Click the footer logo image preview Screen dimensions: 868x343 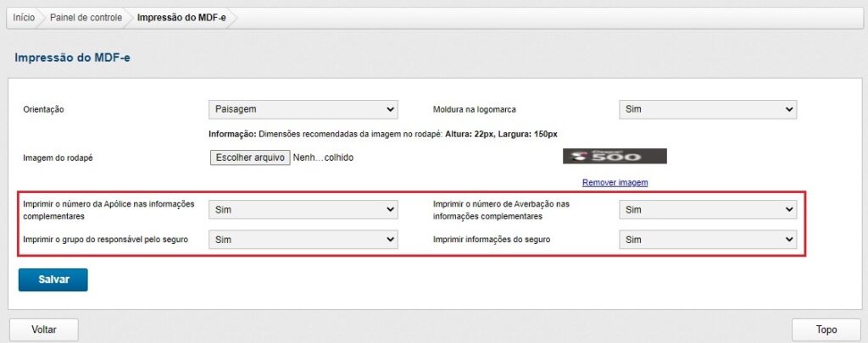[x=615, y=157]
